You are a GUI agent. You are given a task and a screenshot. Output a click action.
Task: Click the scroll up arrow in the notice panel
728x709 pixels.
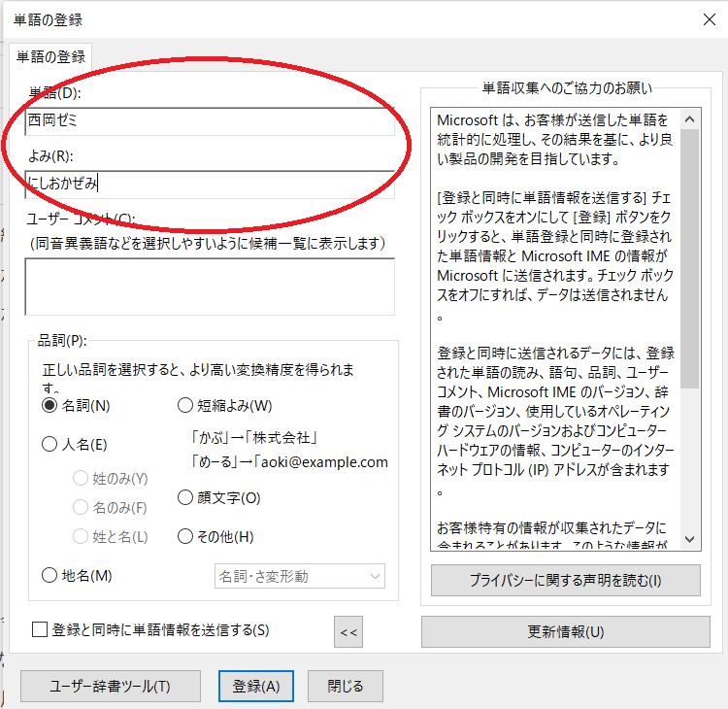point(689,119)
